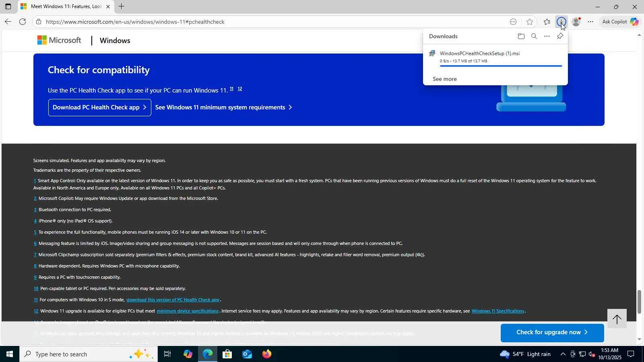Show hidden system tray icons
Image resolution: width=644 pixels, height=362 pixels.
pyautogui.click(x=563, y=354)
